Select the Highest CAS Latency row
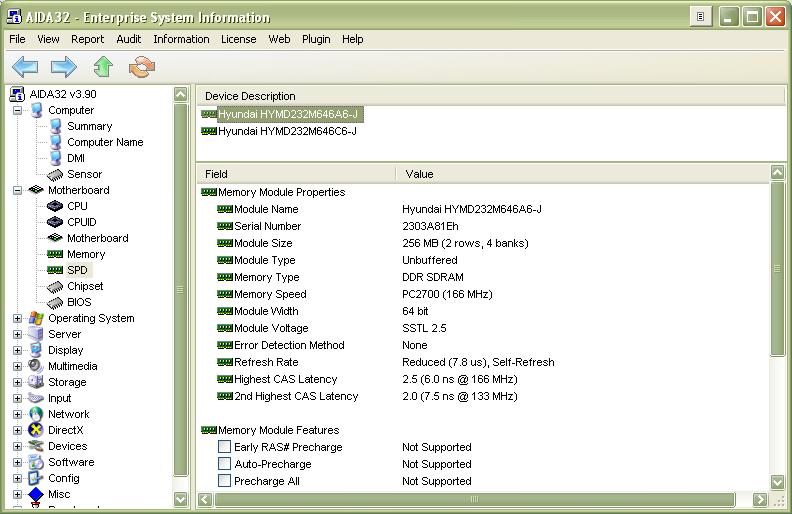Image resolution: width=792 pixels, height=514 pixels. coord(482,379)
